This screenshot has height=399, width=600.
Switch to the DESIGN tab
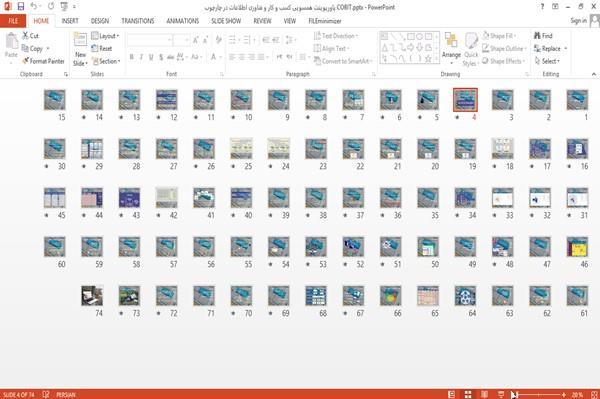(x=100, y=21)
